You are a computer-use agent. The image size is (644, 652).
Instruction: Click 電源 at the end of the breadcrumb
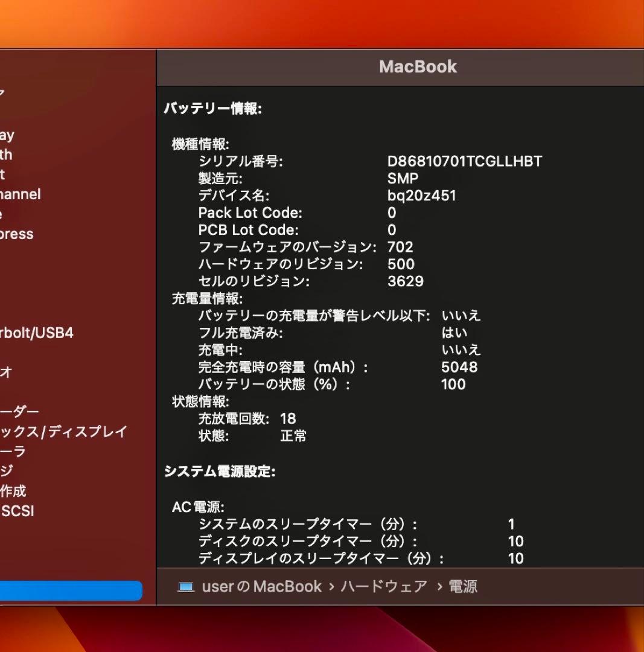point(464,586)
